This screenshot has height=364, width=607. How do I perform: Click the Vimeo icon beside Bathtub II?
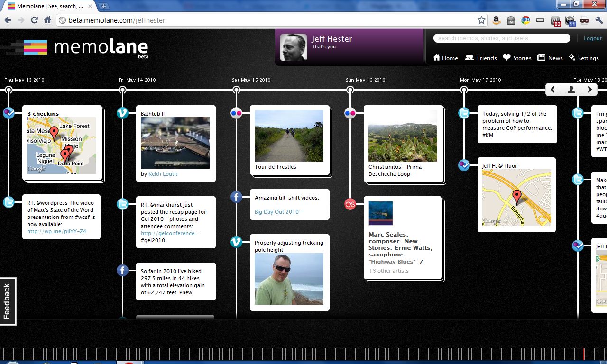(122, 113)
